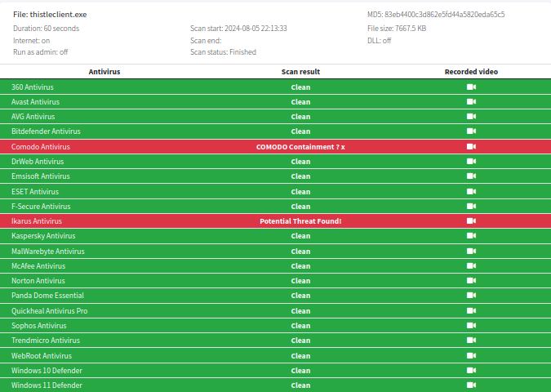This screenshot has height=392, width=551.
Task: Click Internet: on text
Action: click(31, 41)
